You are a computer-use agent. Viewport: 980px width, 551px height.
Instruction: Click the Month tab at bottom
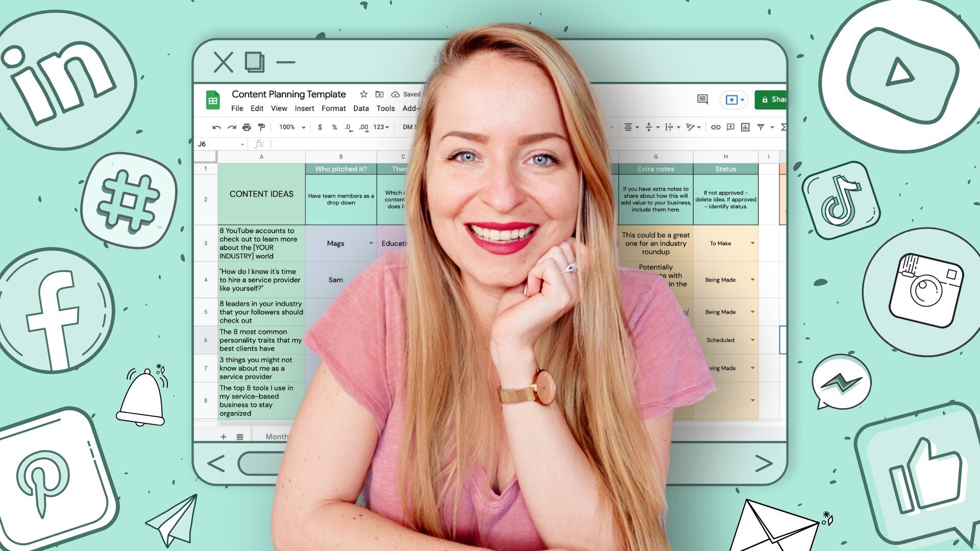(x=279, y=436)
